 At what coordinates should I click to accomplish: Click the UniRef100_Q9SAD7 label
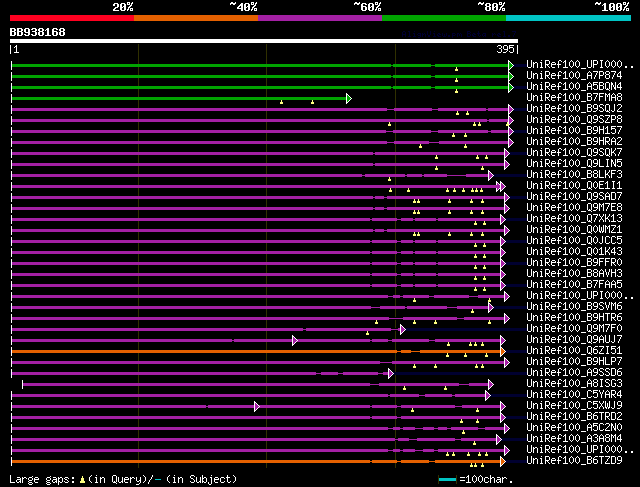(574, 197)
